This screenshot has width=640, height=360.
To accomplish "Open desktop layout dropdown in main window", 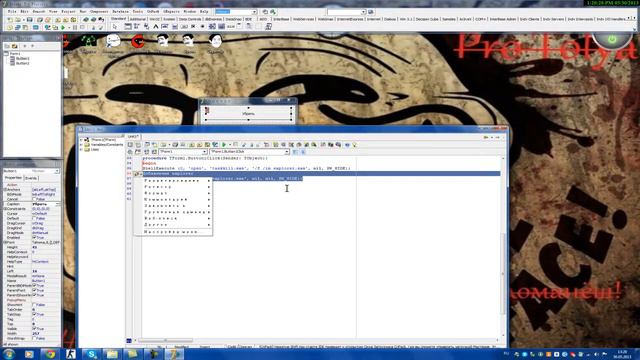I will pos(254,12).
